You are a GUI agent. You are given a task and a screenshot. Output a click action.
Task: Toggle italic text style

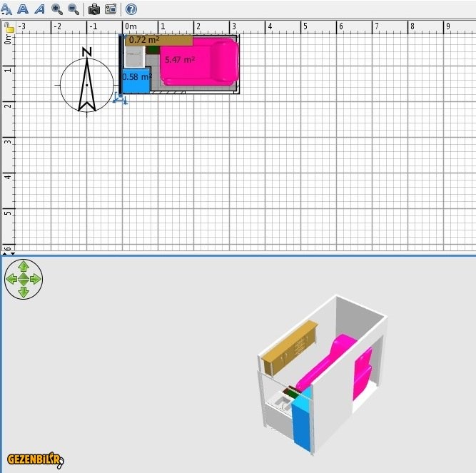point(39,9)
